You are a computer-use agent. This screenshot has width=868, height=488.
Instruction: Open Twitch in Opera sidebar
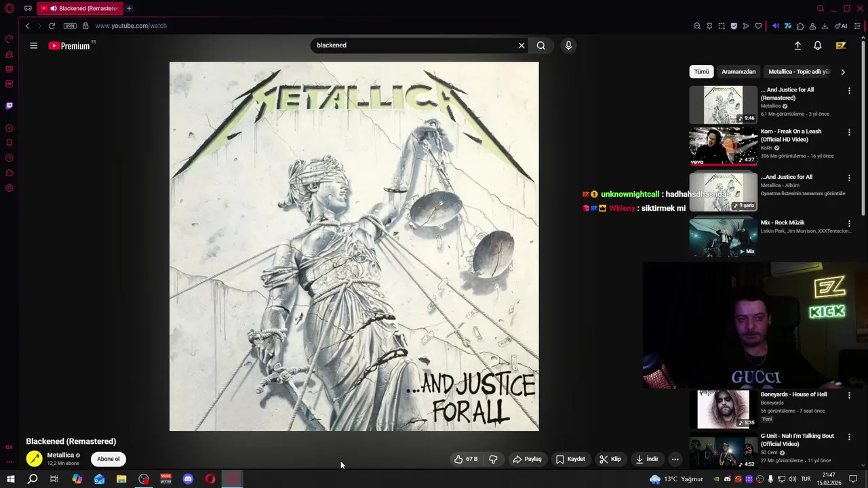coord(9,106)
